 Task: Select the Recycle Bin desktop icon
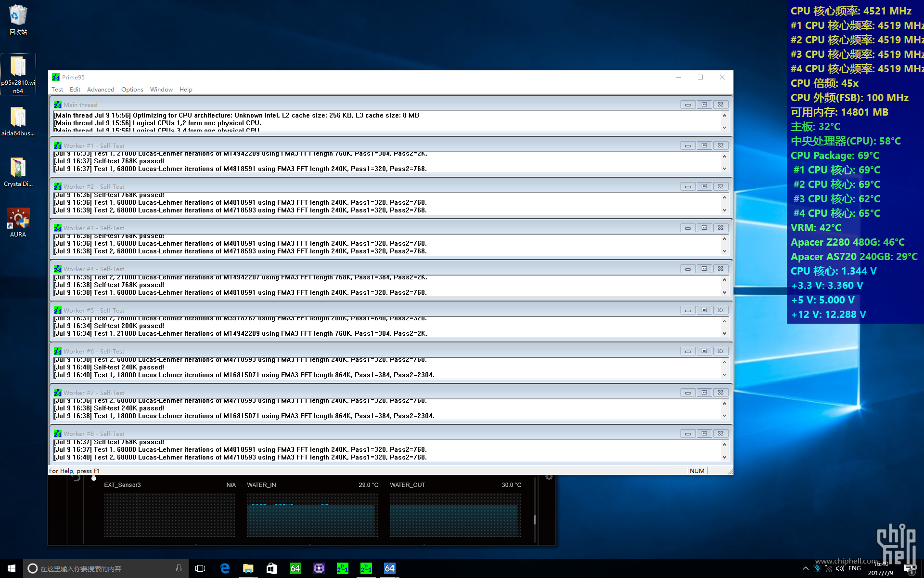[x=18, y=20]
